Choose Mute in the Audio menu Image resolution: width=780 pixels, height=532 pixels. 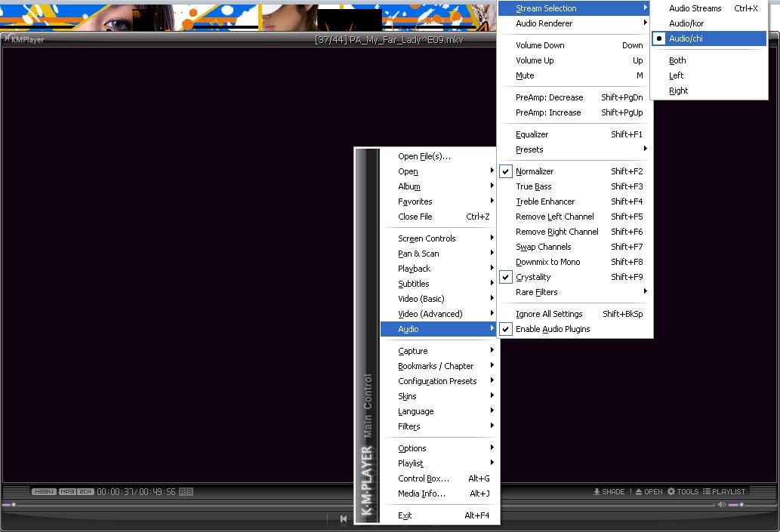click(x=575, y=75)
